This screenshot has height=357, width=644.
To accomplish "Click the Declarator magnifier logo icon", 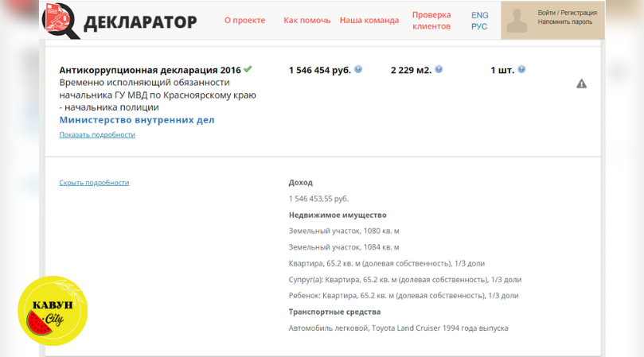I will (x=60, y=21).
